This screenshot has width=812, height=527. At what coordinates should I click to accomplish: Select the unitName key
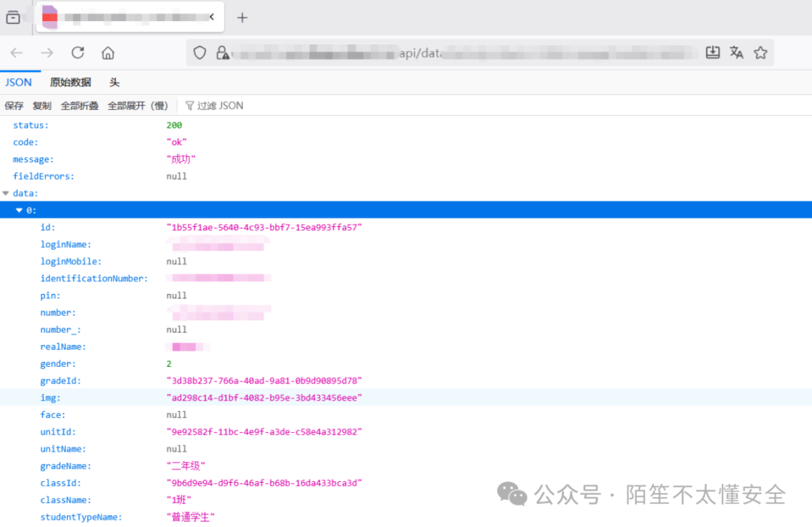click(63, 449)
